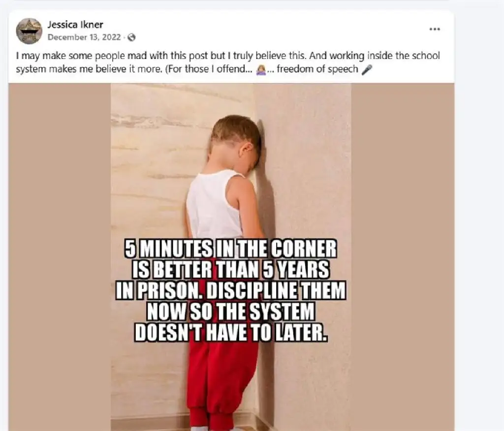The image size is (504, 431).
Task: Click caption line "5 MINUTES IN THE CORNER"
Action: (230, 249)
